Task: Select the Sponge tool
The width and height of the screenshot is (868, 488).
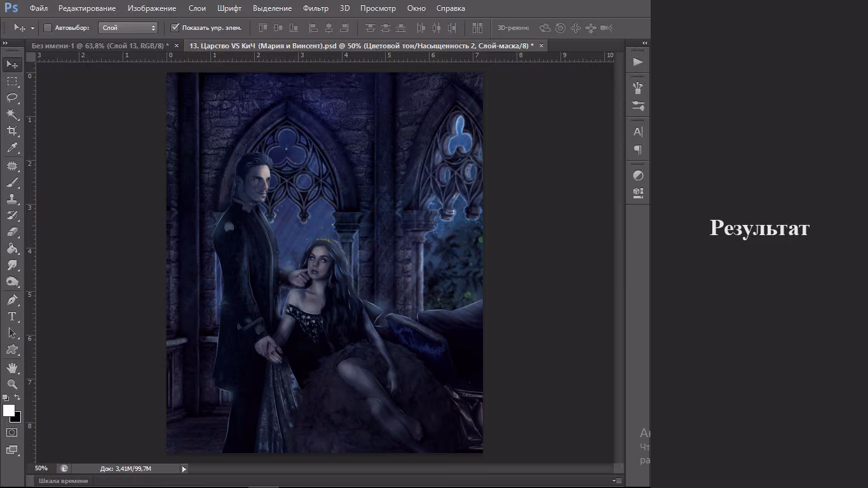Action: pyautogui.click(x=12, y=281)
